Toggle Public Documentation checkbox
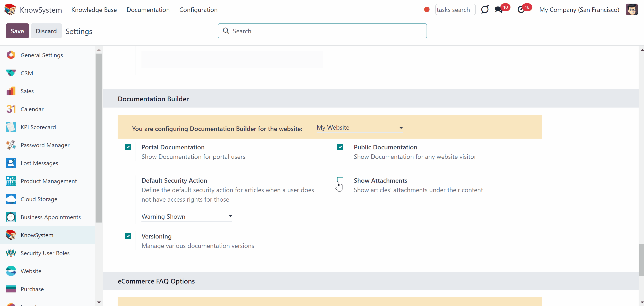644x306 pixels. coord(340,147)
